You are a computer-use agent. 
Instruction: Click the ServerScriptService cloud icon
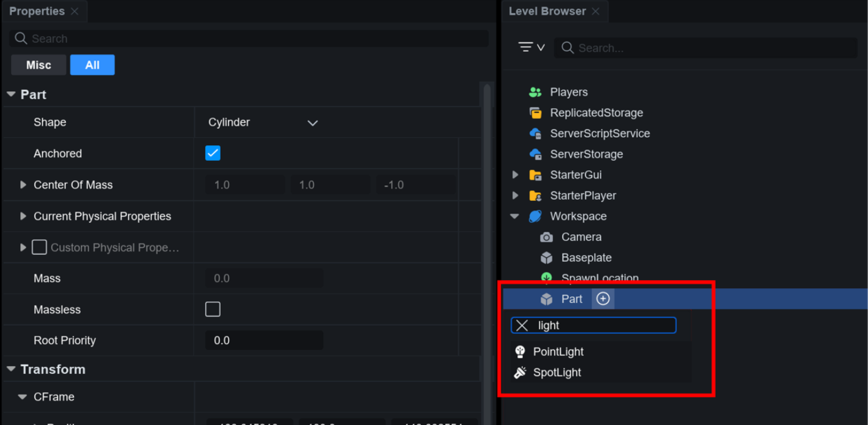tap(535, 133)
